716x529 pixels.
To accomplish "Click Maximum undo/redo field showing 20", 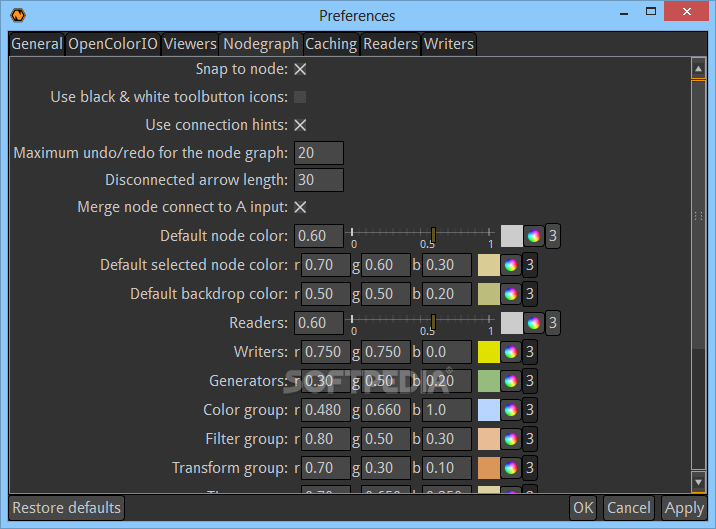I will (x=319, y=153).
